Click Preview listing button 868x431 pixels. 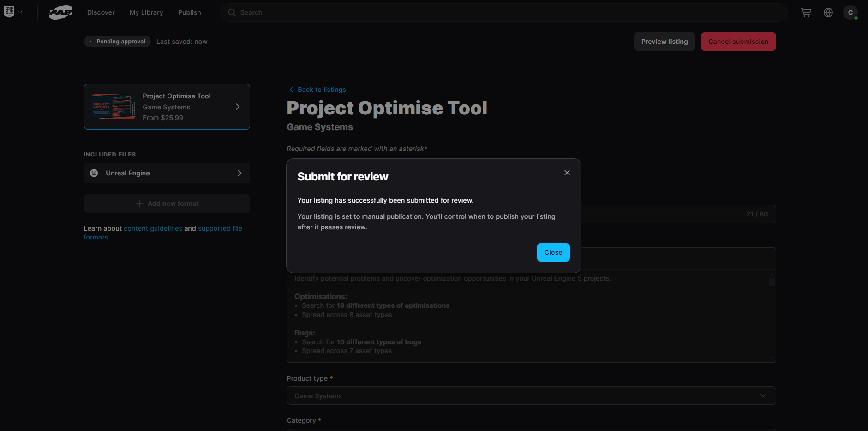click(x=664, y=42)
